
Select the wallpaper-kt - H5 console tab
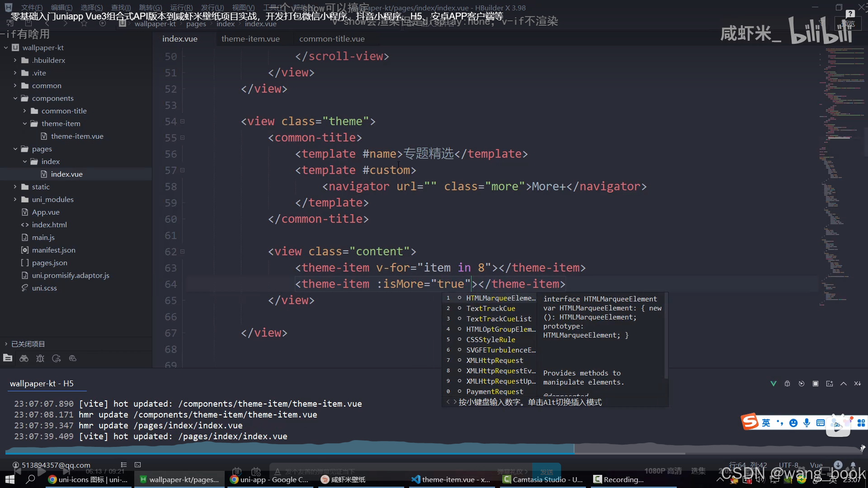(x=42, y=384)
